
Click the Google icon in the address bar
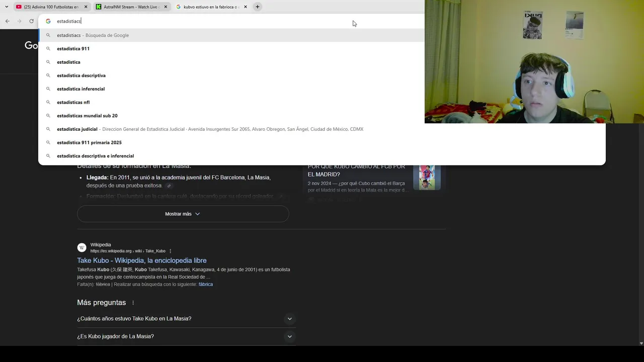click(x=48, y=21)
